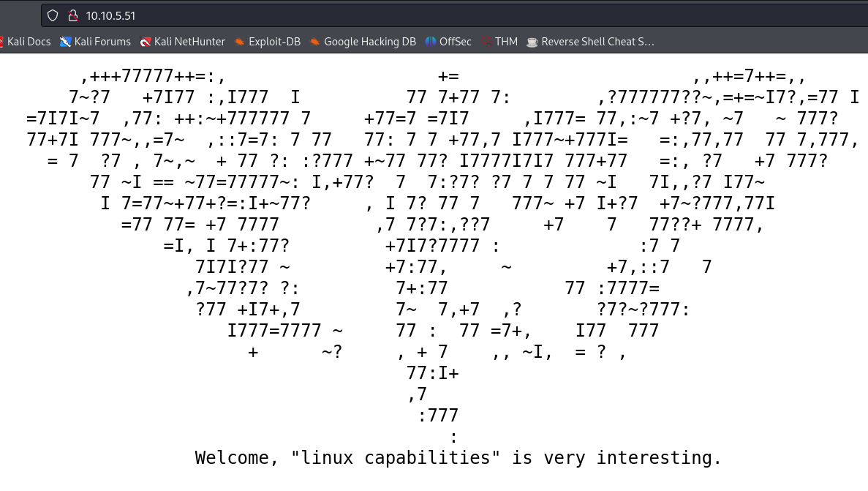Click the "=I, I 7+:77?" ASCII art text
Screen dimensions: 868x491
[x=227, y=246]
